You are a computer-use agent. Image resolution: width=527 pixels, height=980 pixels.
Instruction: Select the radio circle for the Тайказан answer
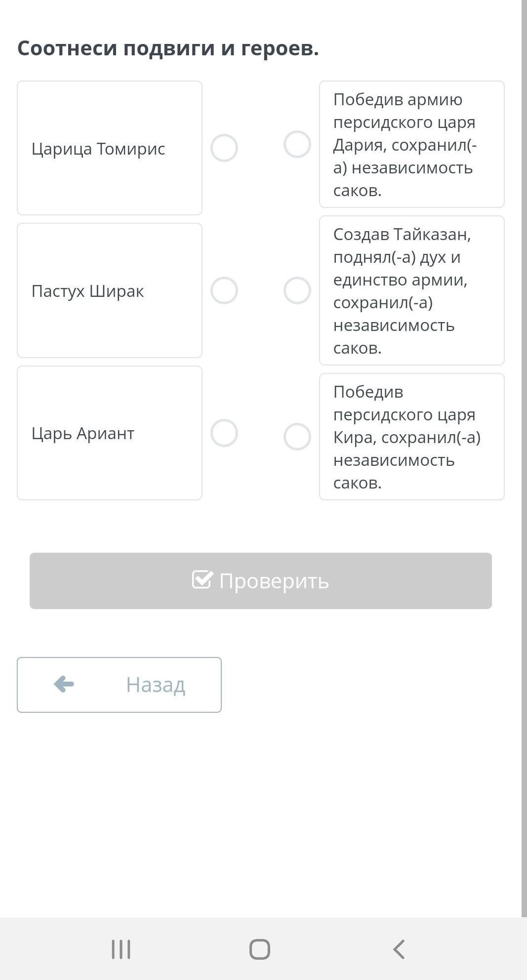pos(297,290)
